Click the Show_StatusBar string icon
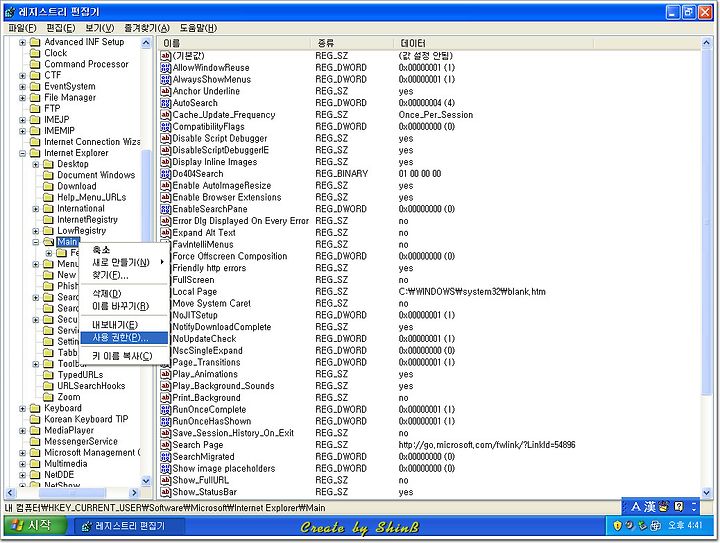This screenshot has width=720, height=543. 165,492
